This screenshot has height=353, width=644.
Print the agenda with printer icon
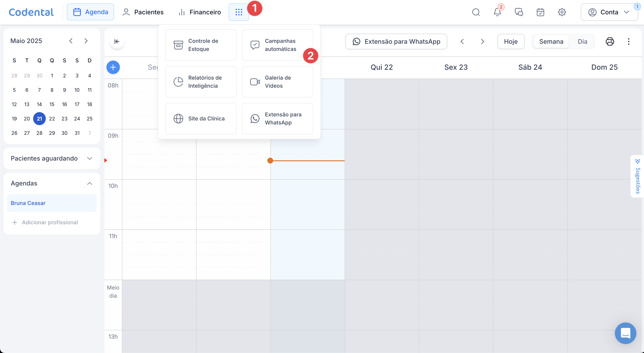click(x=610, y=41)
